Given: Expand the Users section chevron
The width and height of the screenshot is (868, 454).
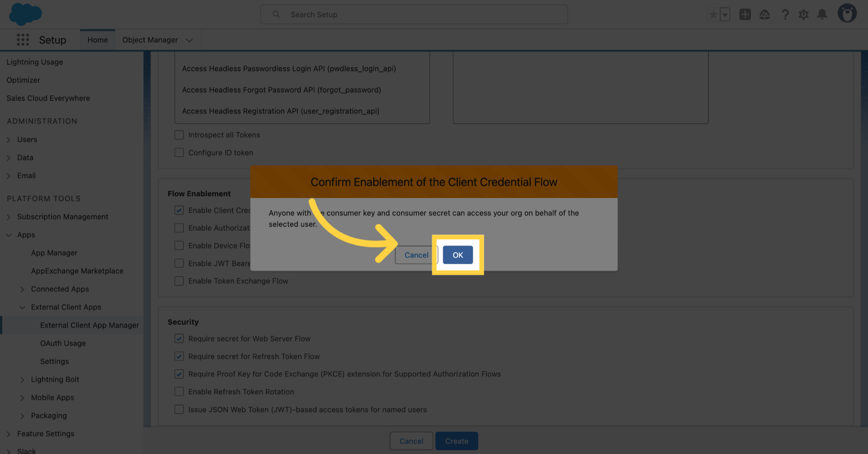Looking at the screenshot, I should coord(9,140).
